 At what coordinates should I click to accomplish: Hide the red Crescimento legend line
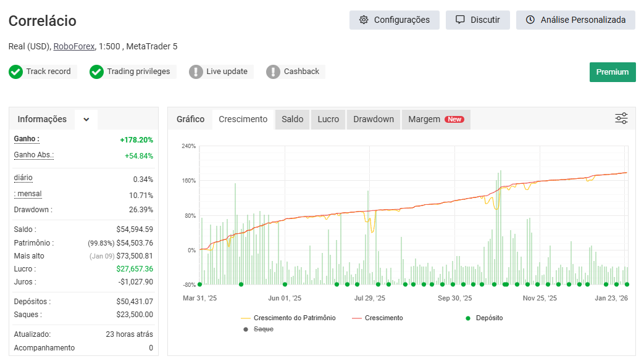tap(377, 318)
